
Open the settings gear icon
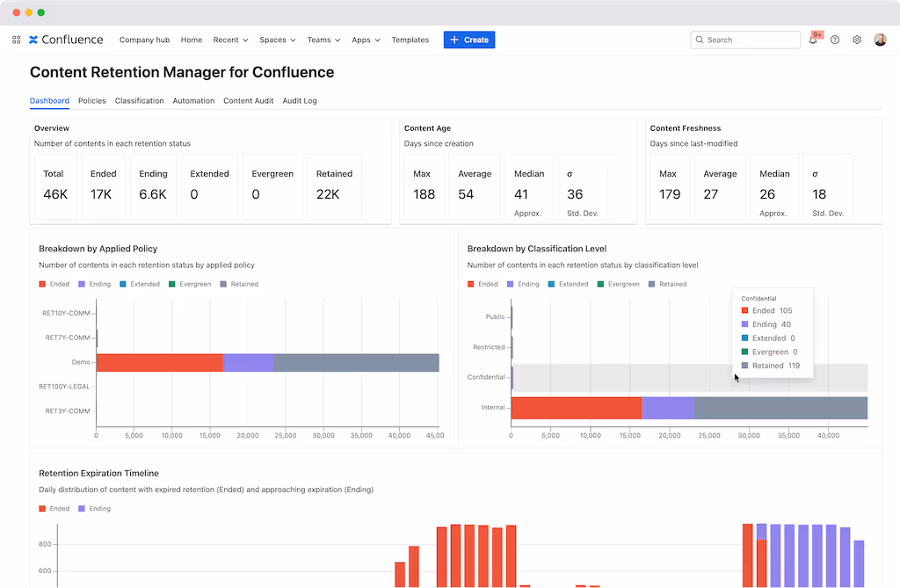tap(856, 40)
